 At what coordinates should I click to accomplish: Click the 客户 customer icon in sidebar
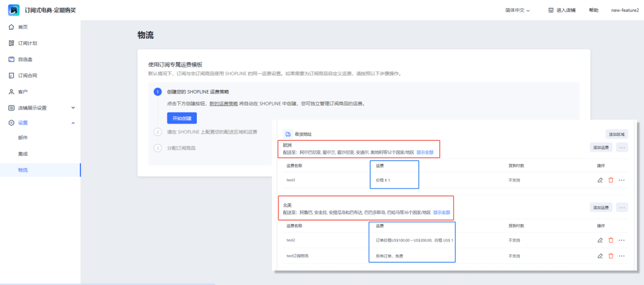[11, 92]
